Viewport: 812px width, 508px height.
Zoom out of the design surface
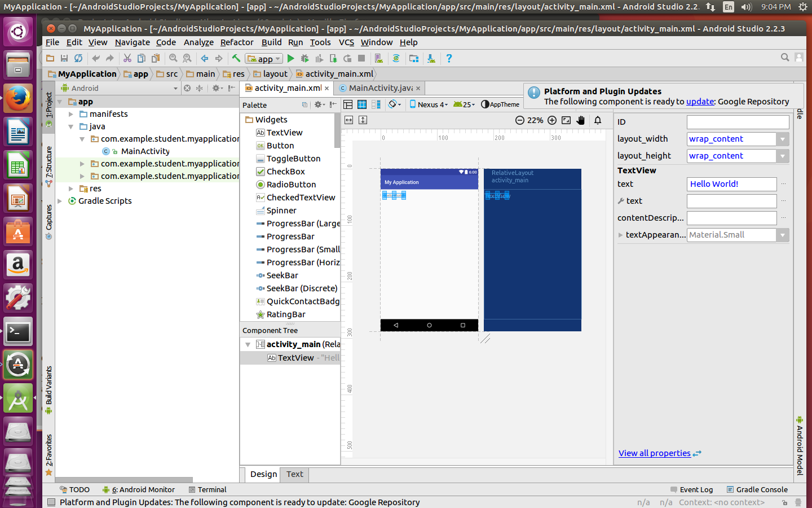coord(520,120)
